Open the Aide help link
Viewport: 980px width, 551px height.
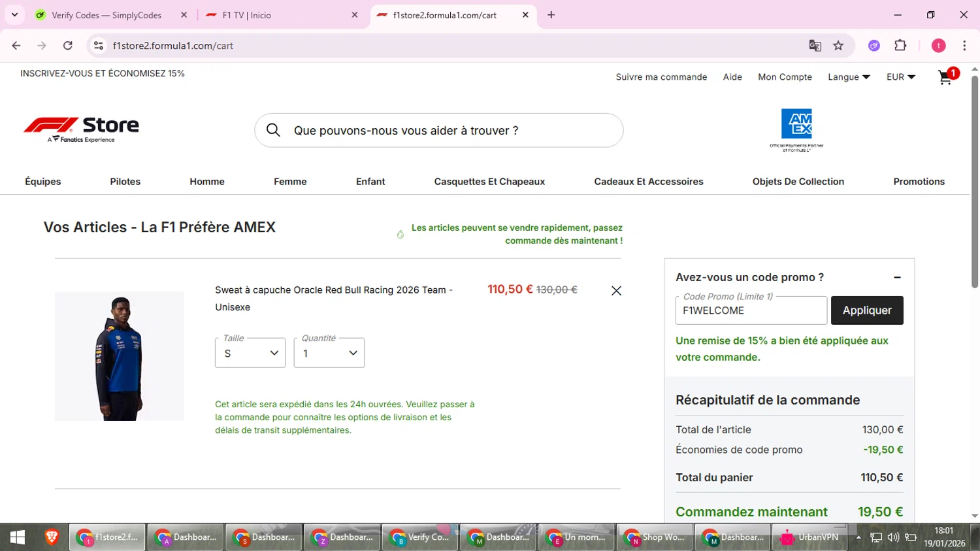coord(732,77)
